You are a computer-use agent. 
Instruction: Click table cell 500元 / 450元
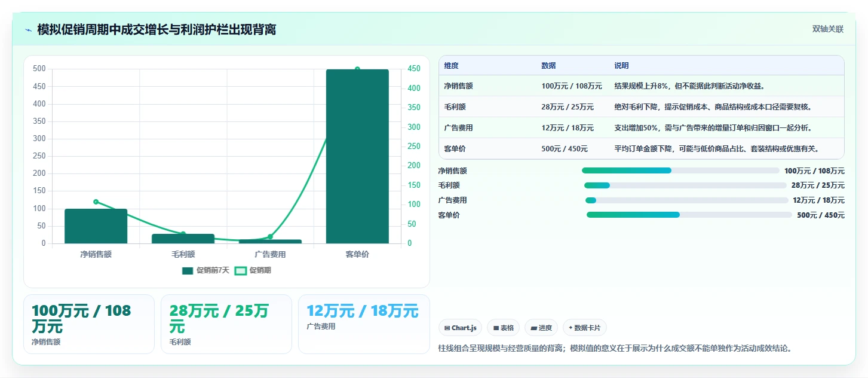click(x=565, y=149)
